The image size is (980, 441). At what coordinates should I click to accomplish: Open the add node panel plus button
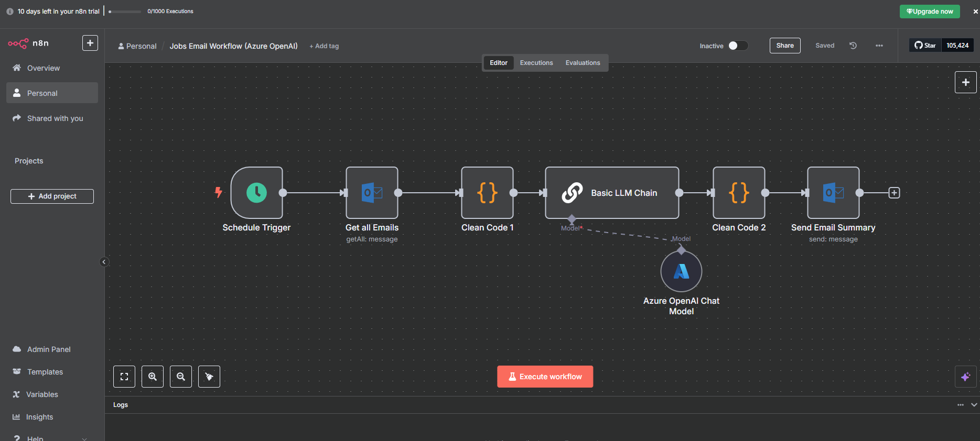coord(965,82)
